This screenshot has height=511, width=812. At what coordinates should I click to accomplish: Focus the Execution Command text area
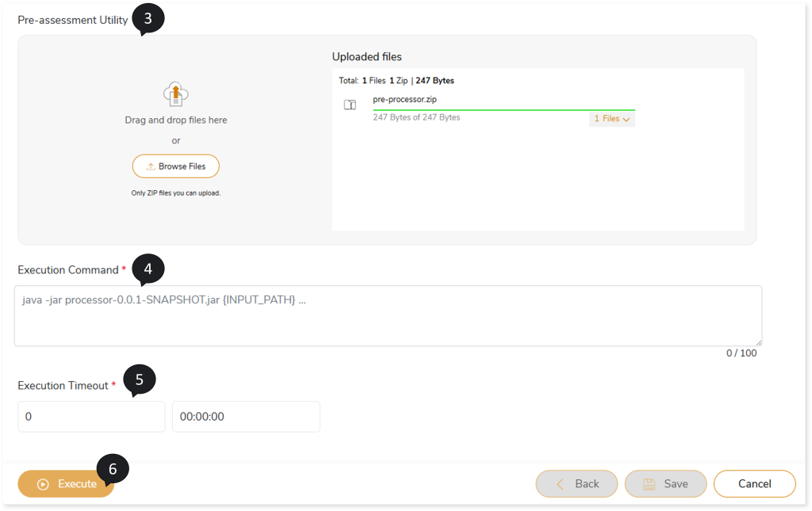(x=388, y=315)
